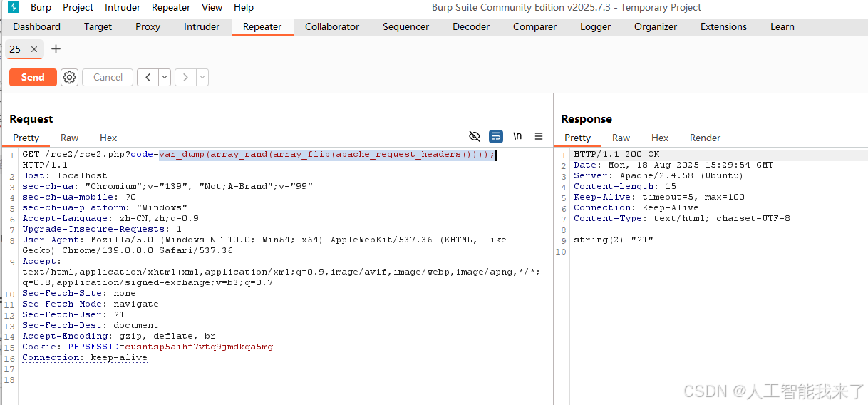The width and height of the screenshot is (868, 405).
Task: Click the Host: localhost header line
Action: point(65,175)
